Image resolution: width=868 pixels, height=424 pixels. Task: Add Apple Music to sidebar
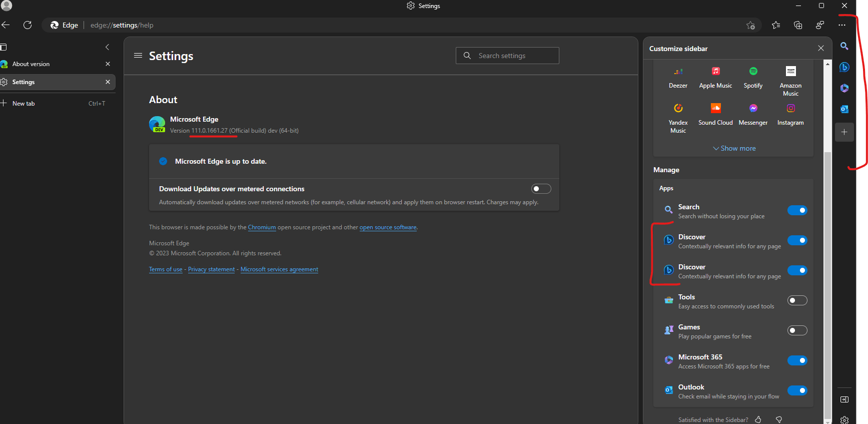coord(716,72)
